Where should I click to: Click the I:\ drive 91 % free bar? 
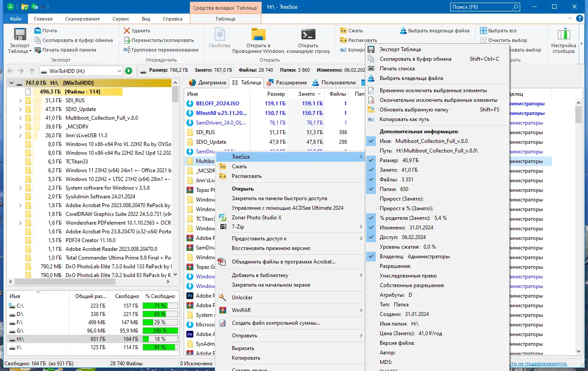tap(160, 347)
